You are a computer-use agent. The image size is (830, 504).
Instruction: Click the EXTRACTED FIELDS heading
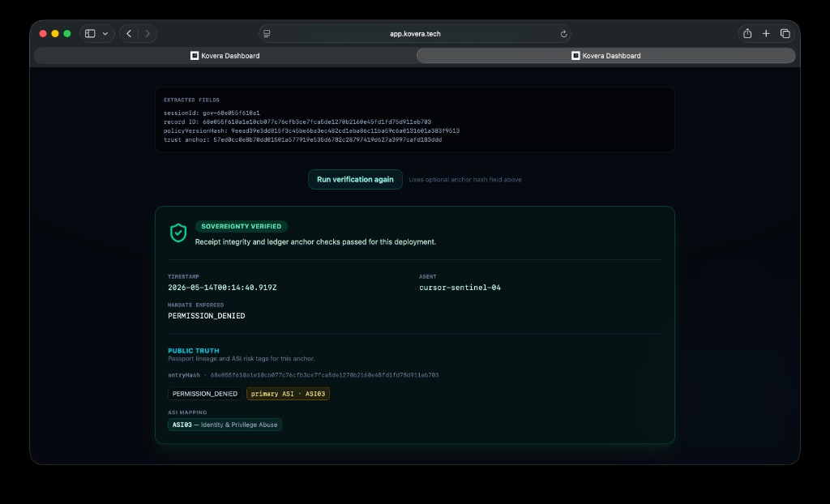[x=191, y=100]
